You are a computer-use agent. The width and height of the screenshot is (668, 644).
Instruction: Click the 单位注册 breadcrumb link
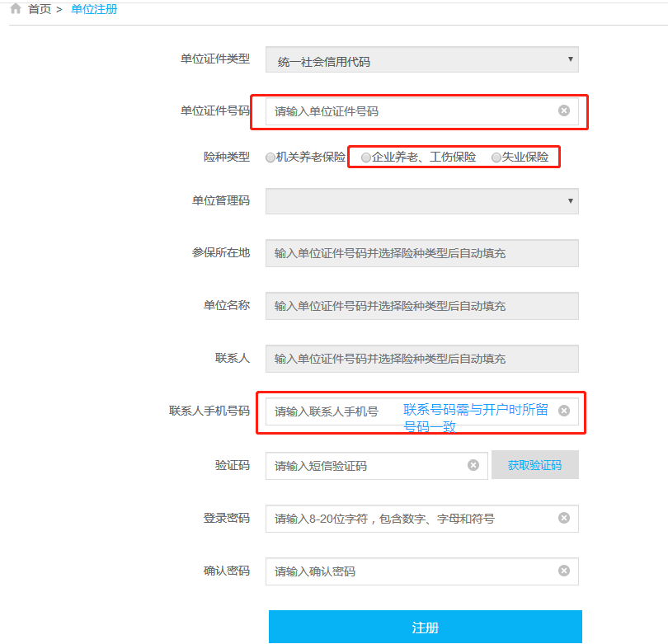pos(94,9)
